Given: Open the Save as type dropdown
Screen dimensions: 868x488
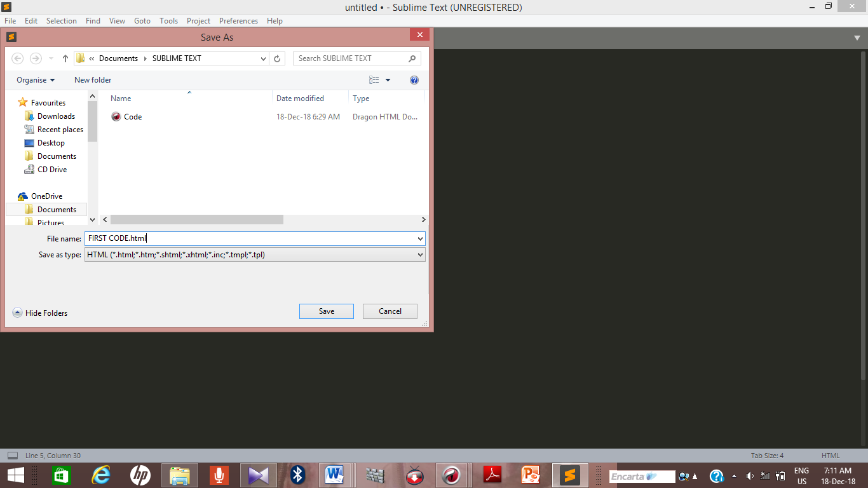Looking at the screenshot, I should tap(420, 255).
